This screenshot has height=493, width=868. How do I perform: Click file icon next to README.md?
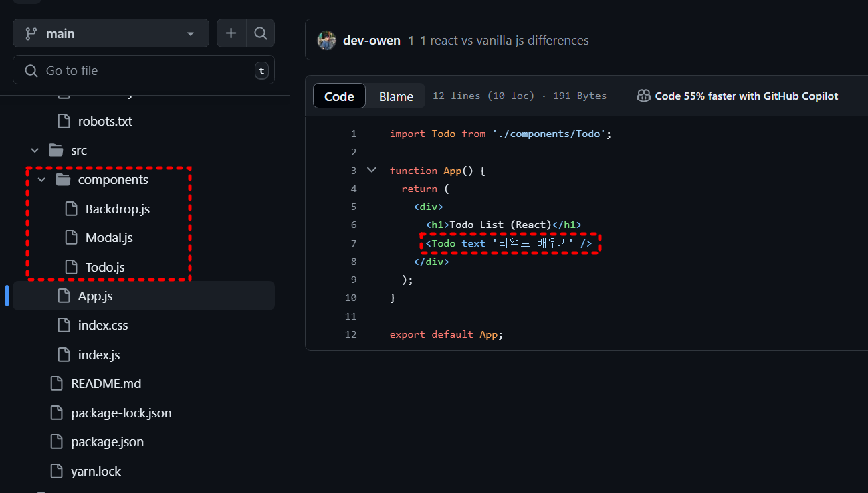57,383
